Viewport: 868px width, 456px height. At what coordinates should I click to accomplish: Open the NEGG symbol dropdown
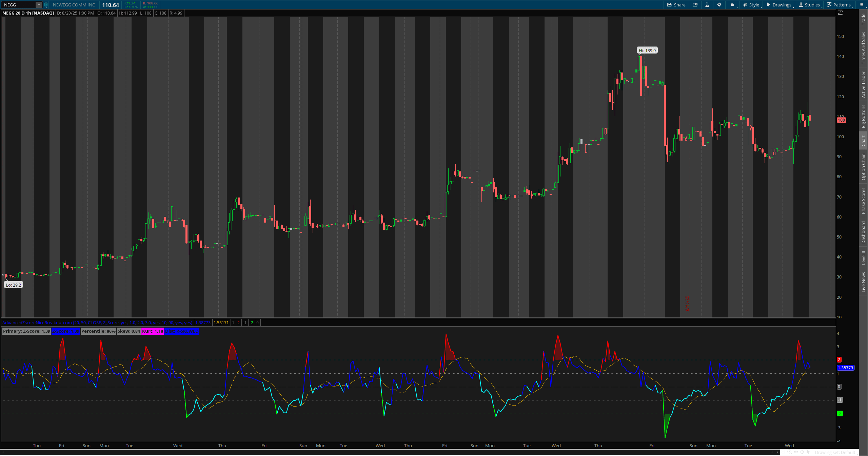[x=39, y=5]
